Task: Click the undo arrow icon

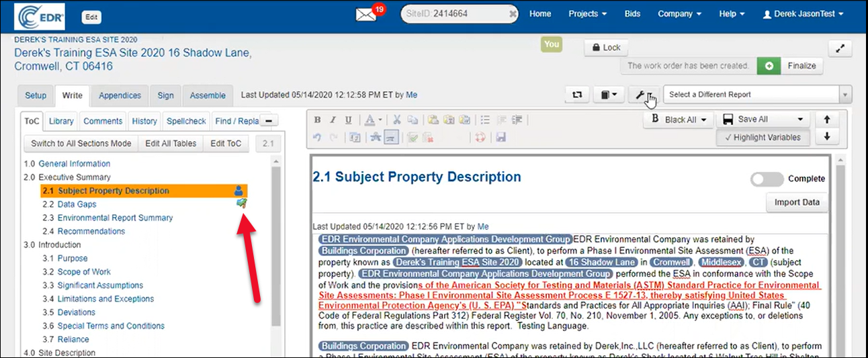Action: point(317,137)
